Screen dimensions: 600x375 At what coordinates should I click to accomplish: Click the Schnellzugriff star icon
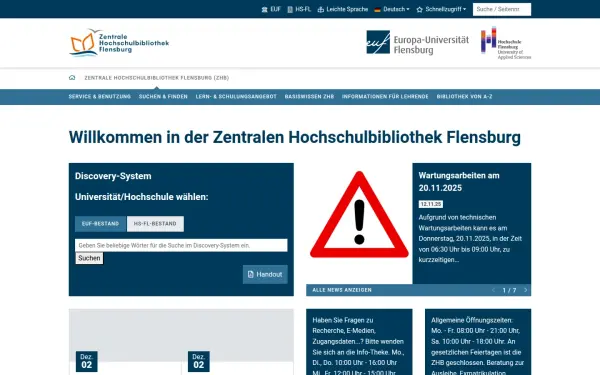[x=419, y=10]
